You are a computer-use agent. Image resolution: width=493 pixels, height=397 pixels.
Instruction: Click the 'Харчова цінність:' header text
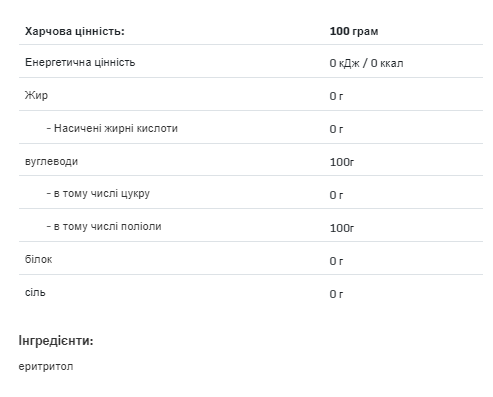[75, 31]
